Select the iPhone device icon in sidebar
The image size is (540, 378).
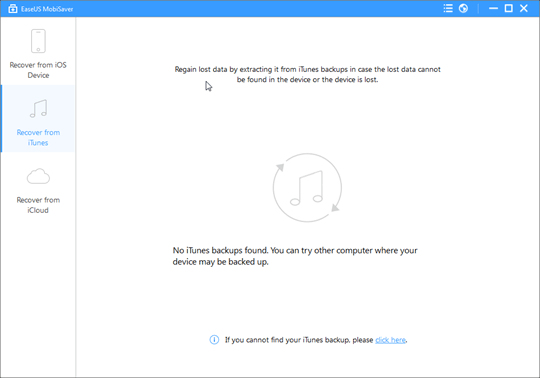[x=38, y=41]
